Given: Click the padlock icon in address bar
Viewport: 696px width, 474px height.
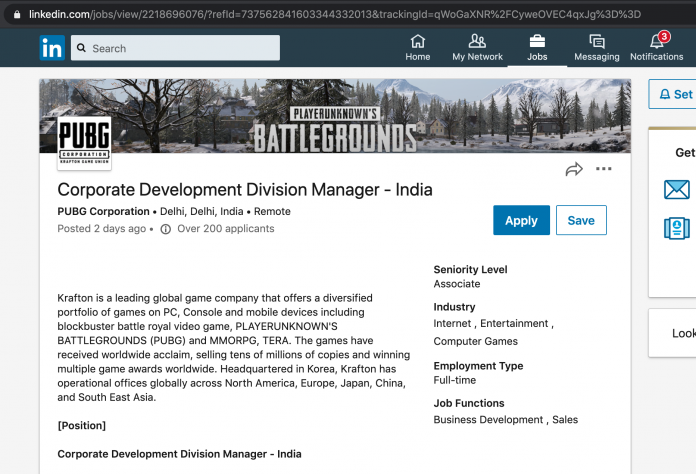Looking at the screenshot, I should tap(16, 14).
